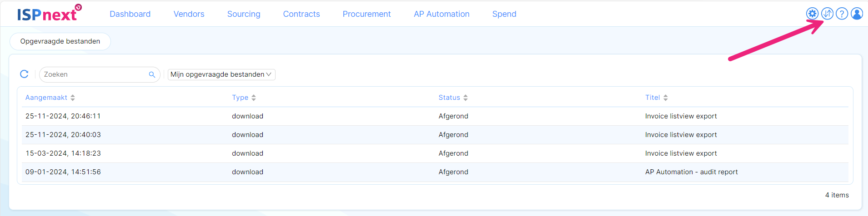
Task: Open the Dashboard menu
Action: click(130, 14)
